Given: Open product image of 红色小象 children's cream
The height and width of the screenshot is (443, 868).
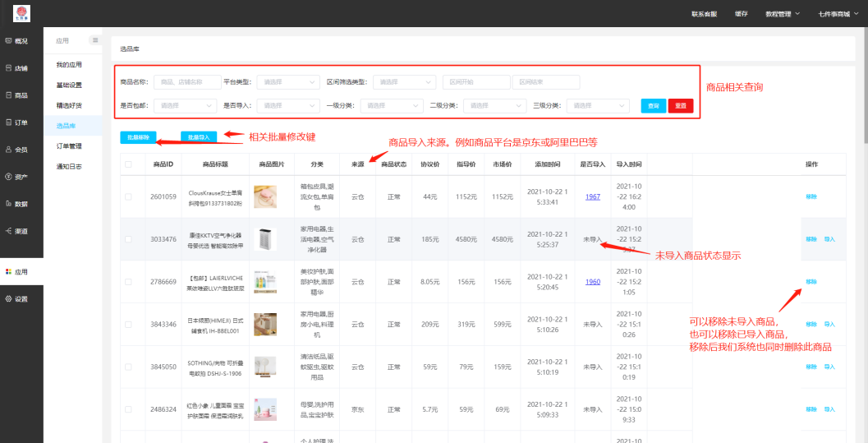Looking at the screenshot, I should pyautogui.click(x=264, y=410).
